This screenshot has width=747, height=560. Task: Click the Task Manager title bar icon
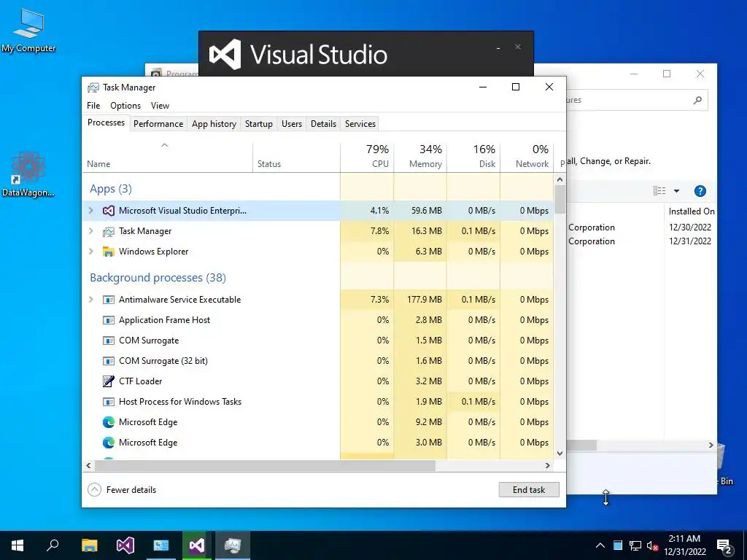pyautogui.click(x=93, y=87)
